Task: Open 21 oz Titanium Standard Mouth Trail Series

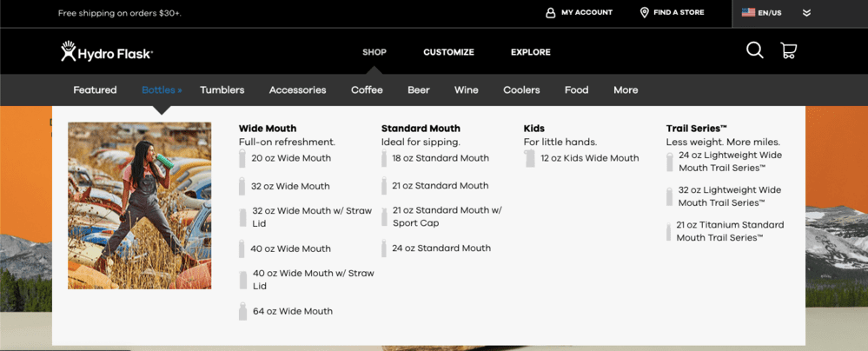Action: pos(730,231)
